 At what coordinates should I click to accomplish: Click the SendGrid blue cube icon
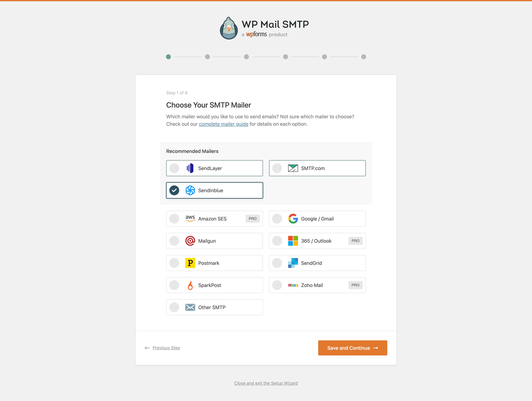point(293,263)
